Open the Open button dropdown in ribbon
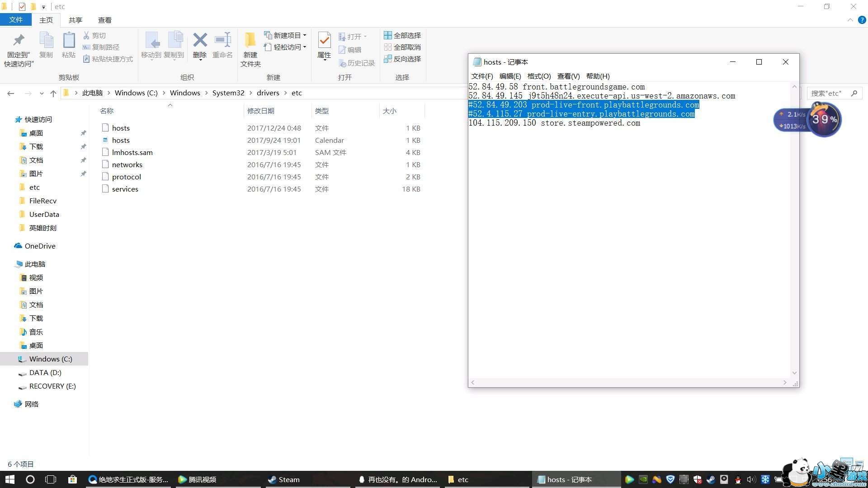The image size is (868, 488). 353,37
